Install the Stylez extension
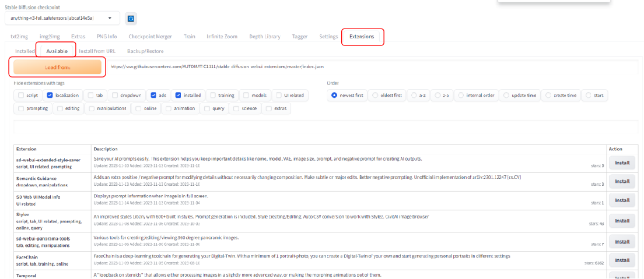644x279 pixels. click(x=622, y=221)
